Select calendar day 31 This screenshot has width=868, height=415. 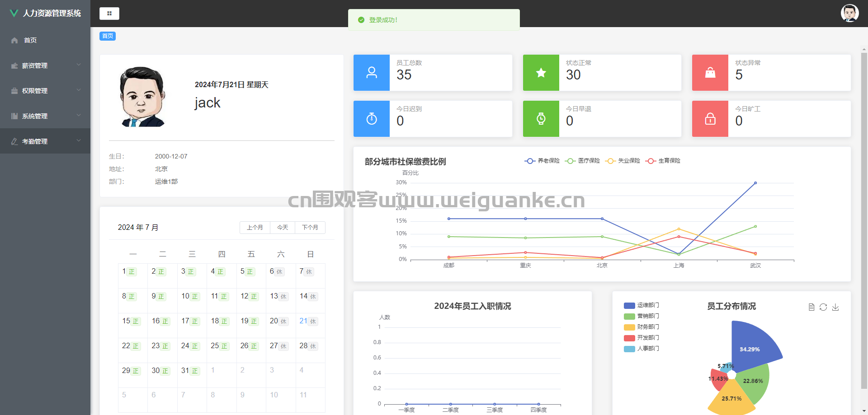tap(192, 375)
